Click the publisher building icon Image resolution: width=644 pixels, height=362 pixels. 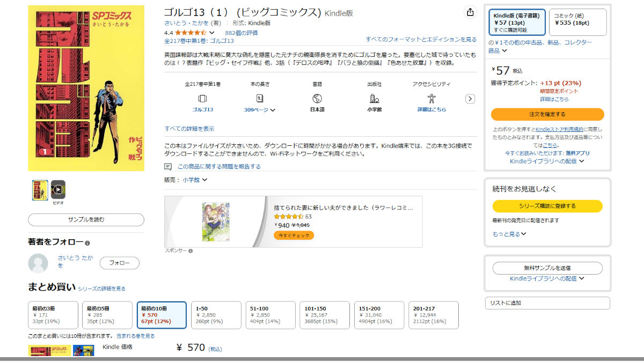[x=374, y=99]
